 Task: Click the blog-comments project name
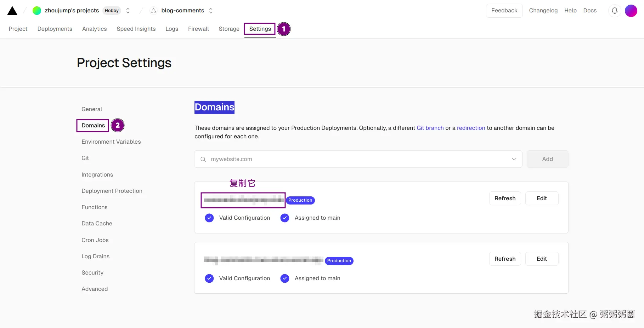(183, 11)
